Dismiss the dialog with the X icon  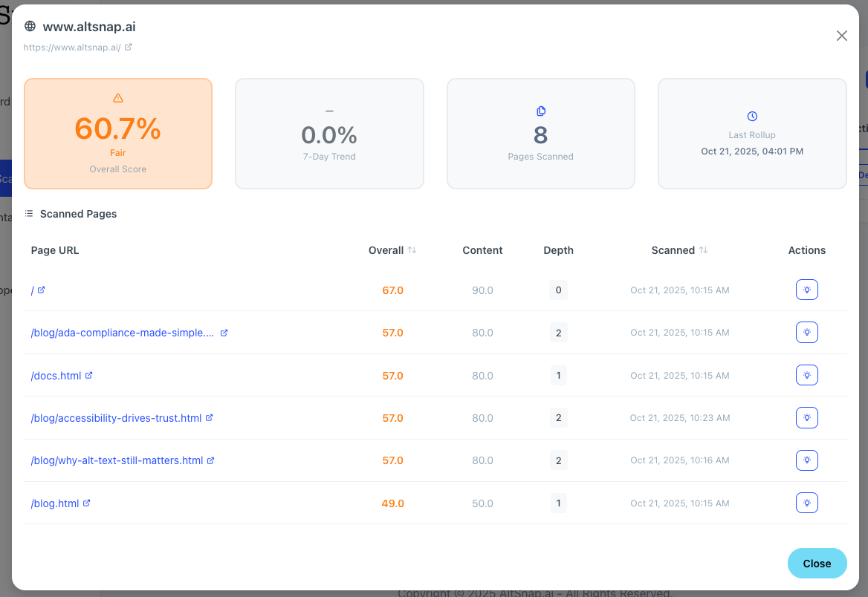(x=841, y=36)
